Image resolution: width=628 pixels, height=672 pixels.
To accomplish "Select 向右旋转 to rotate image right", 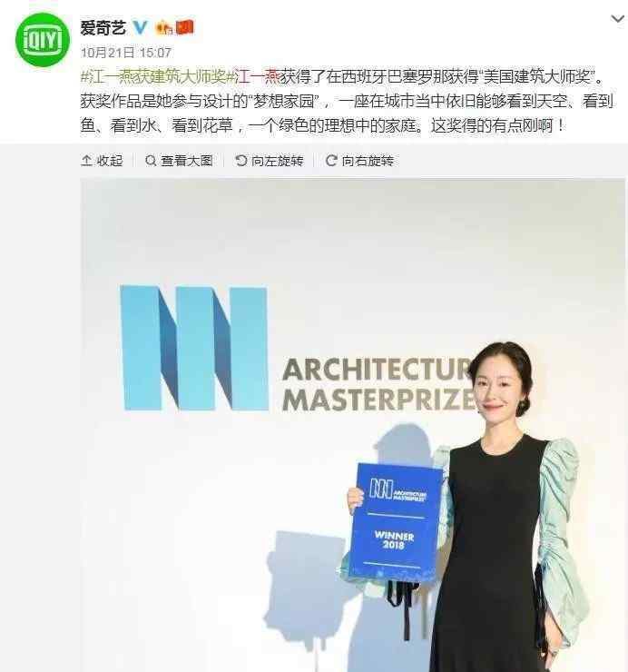I will [359, 161].
